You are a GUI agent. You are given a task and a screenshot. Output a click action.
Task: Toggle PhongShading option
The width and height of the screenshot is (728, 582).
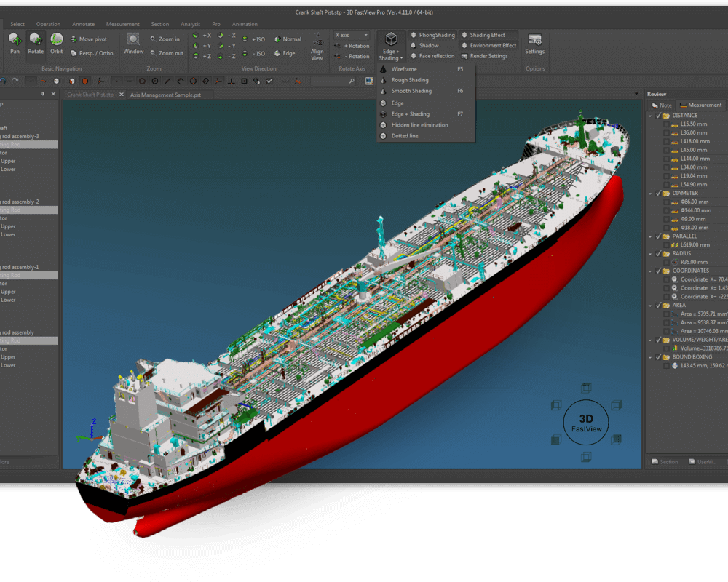pos(432,35)
